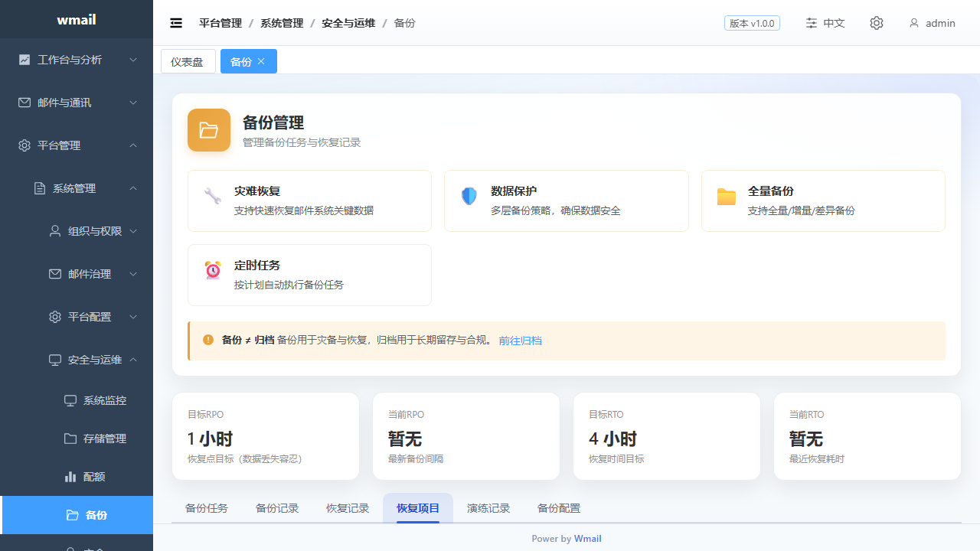This screenshot has width=980, height=551.
Task: Toggle the sidebar collapse hamburger icon
Action: [x=176, y=23]
